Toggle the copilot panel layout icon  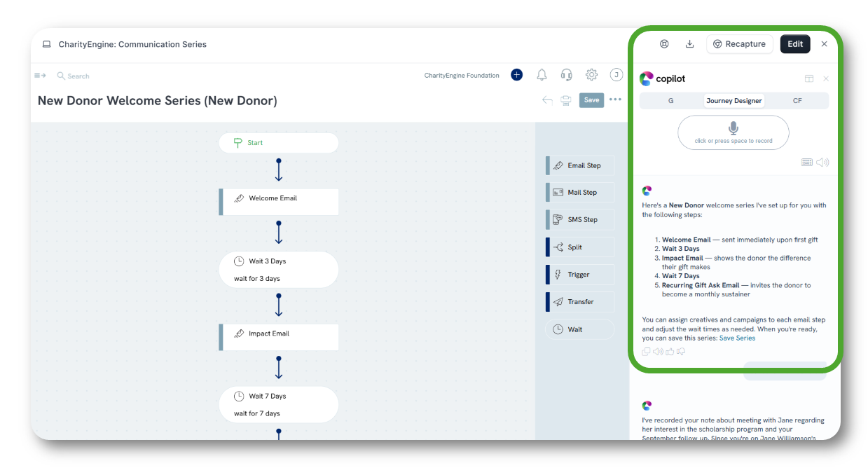coord(808,79)
